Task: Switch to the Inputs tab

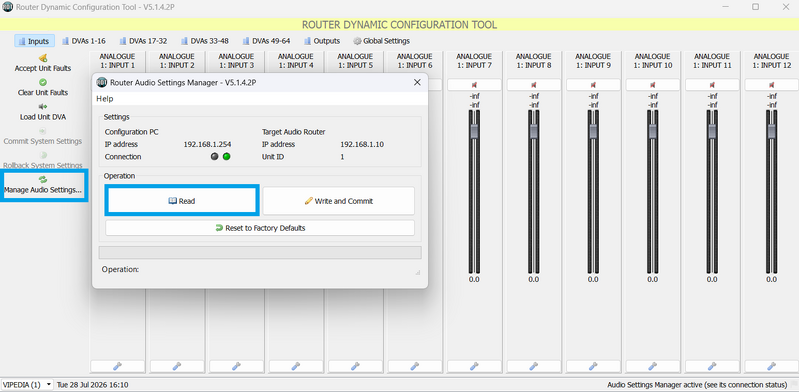Action: [x=35, y=41]
